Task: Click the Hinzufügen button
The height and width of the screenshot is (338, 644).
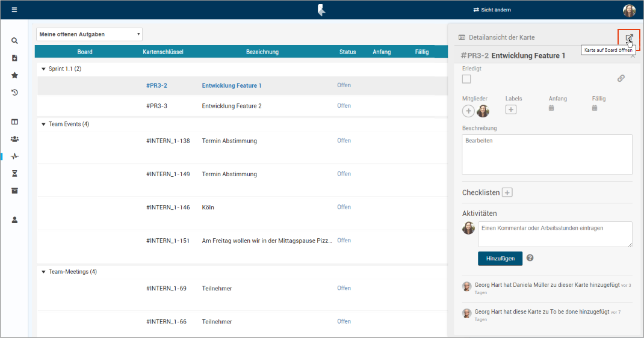Action: 500,259
